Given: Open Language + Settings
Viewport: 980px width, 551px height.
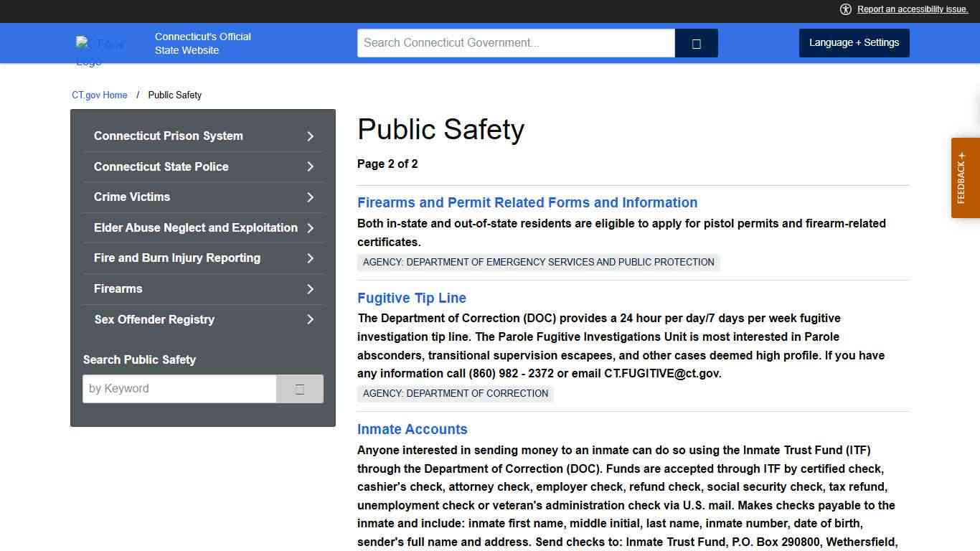Looking at the screenshot, I should (x=854, y=42).
